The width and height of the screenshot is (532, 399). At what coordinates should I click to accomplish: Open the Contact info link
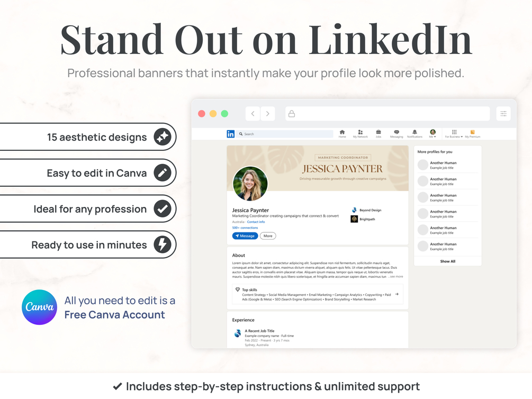click(x=256, y=222)
